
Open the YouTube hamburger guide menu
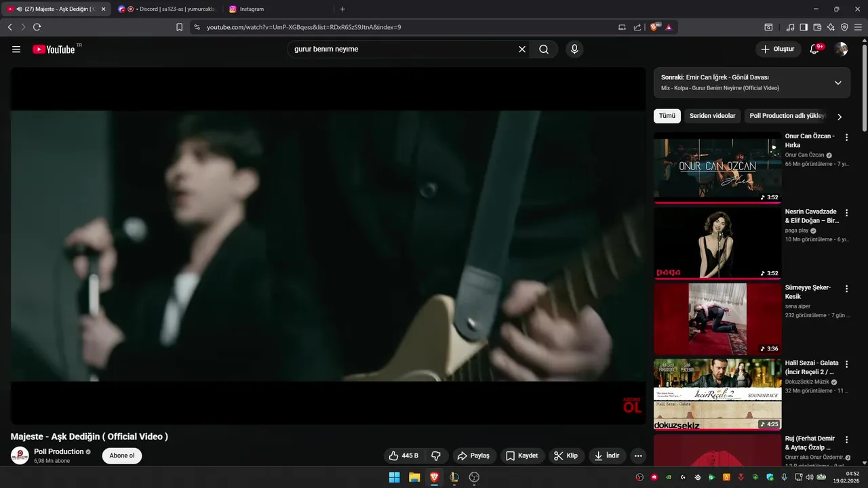pyautogui.click(x=16, y=49)
